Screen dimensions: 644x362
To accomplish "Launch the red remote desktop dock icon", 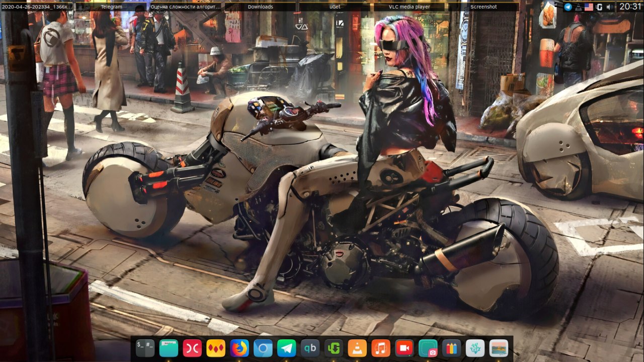I will [x=192, y=348].
